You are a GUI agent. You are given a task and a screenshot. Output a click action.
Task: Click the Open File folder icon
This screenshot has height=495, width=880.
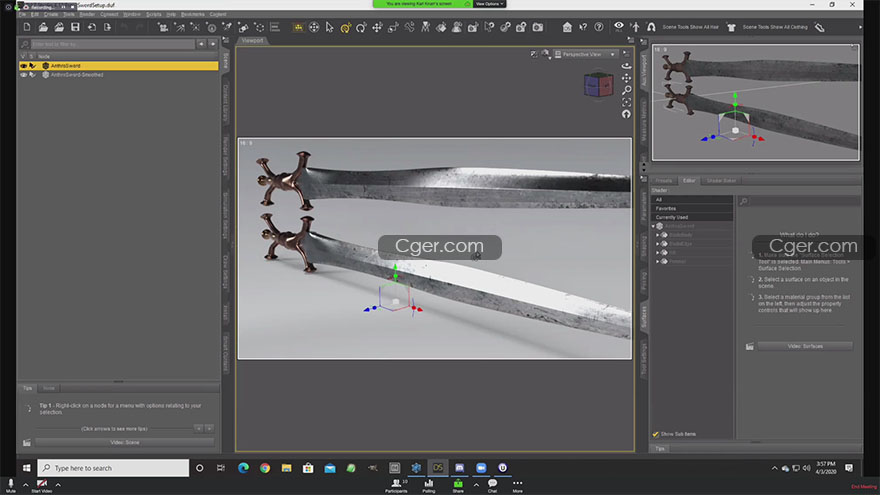tap(43, 27)
